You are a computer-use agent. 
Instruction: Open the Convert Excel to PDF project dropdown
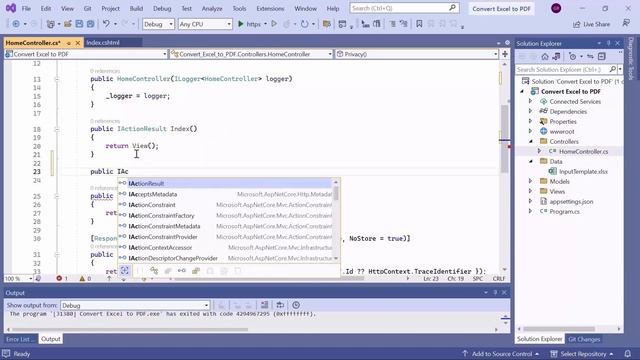click(x=86, y=54)
